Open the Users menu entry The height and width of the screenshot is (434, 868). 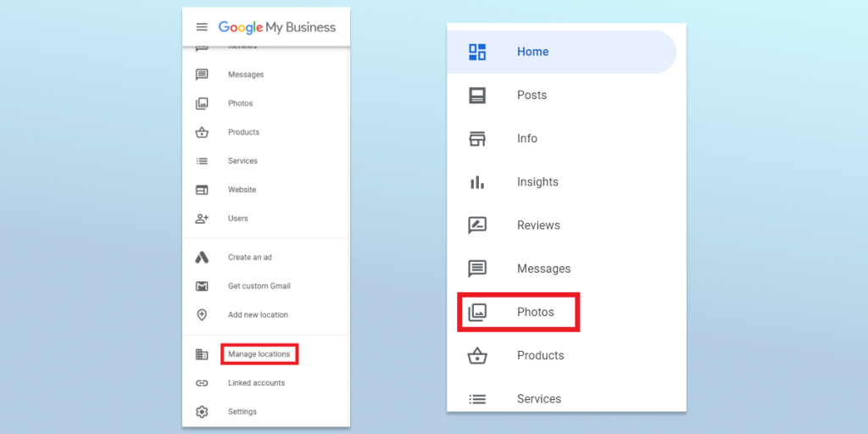point(238,219)
